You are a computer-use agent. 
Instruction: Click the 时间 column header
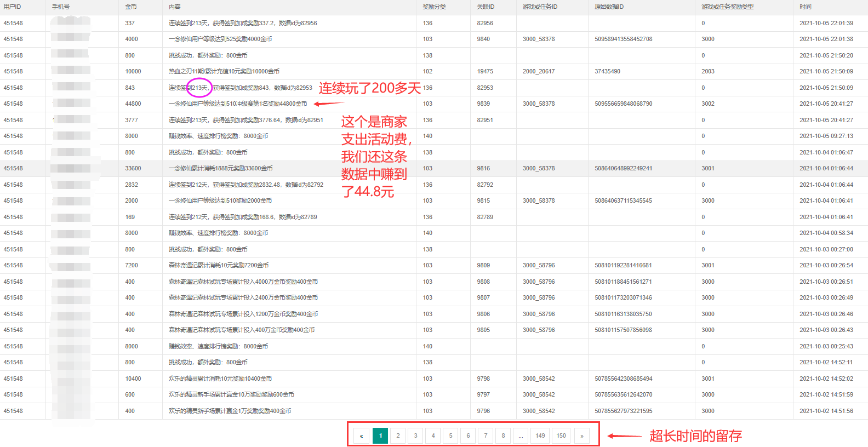(x=805, y=7)
